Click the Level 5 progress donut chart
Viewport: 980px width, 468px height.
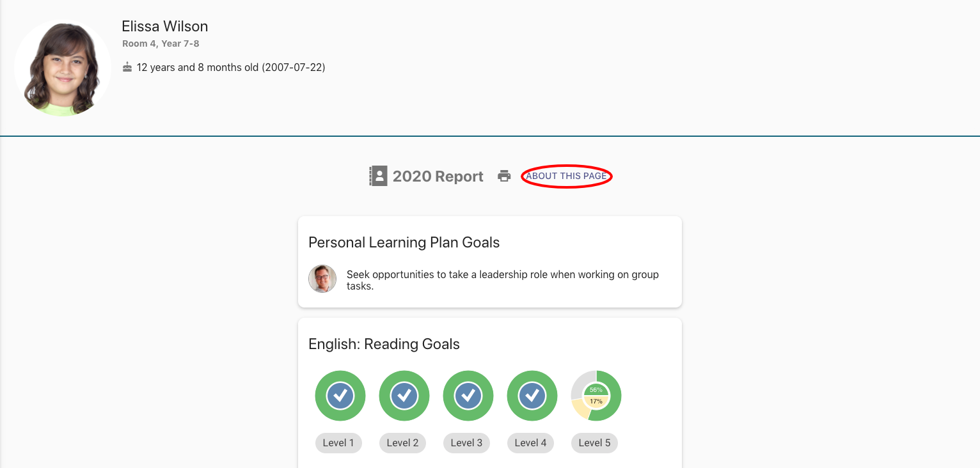(596, 396)
